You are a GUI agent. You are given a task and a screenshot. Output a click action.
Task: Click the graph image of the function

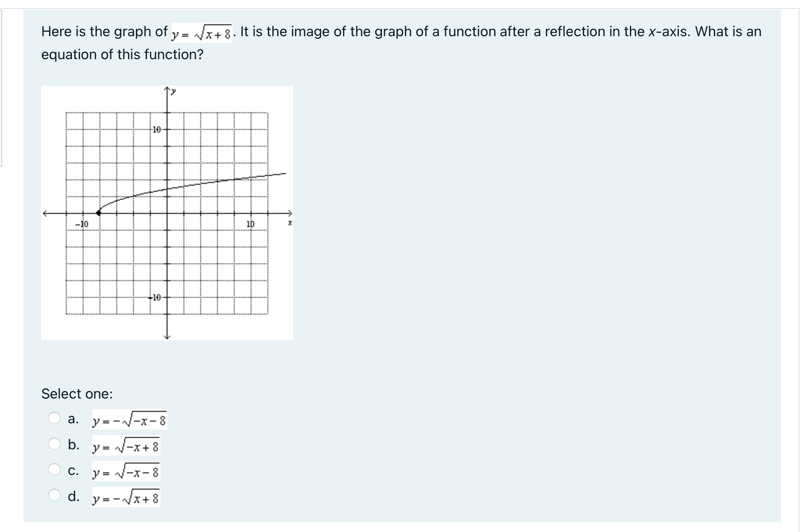click(x=167, y=212)
